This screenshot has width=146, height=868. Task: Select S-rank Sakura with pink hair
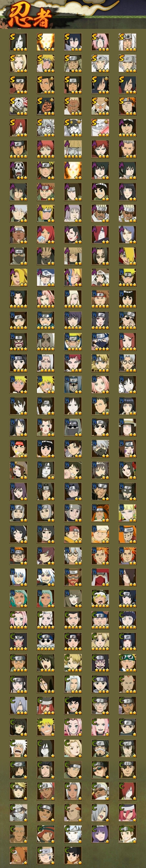[x=100, y=42]
